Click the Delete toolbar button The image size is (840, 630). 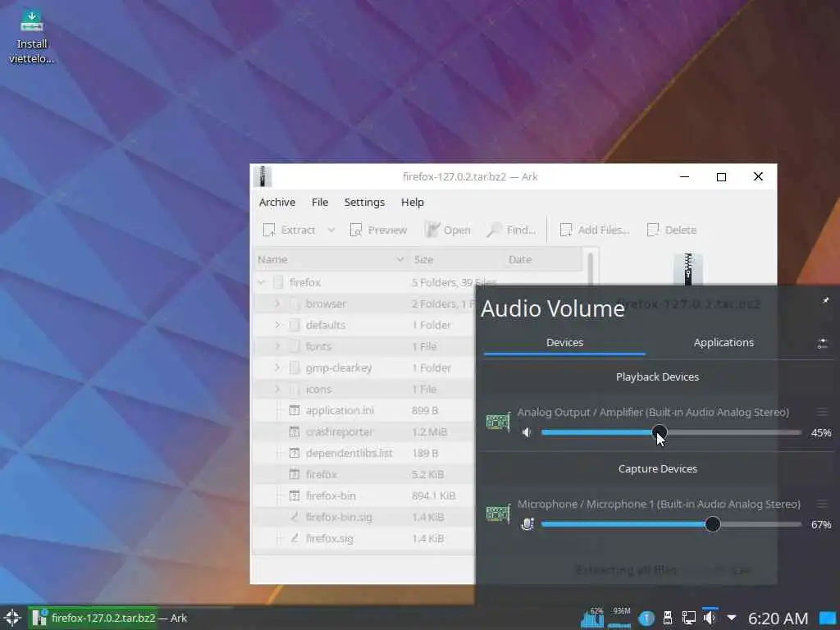pos(672,230)
